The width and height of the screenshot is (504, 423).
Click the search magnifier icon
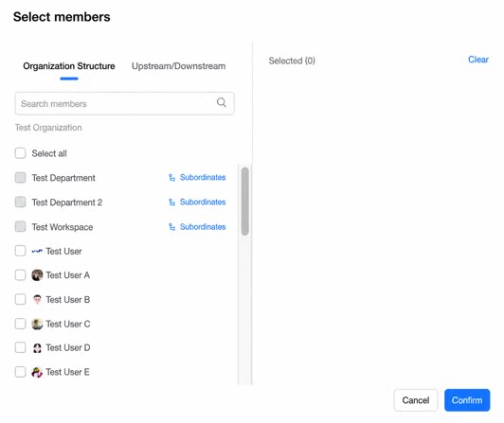click(221, 102)
